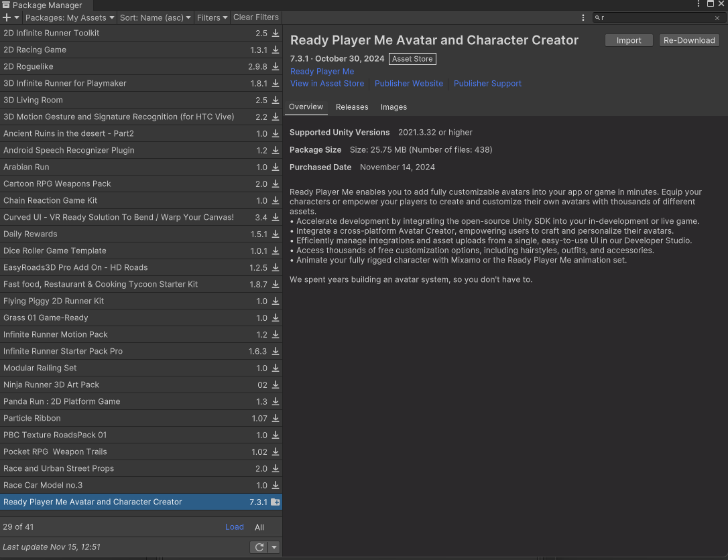This screenshot has height=560, width=728.
Task: Download Ancient Ruins in the desert - Part2
Action: tap(276, 133)
